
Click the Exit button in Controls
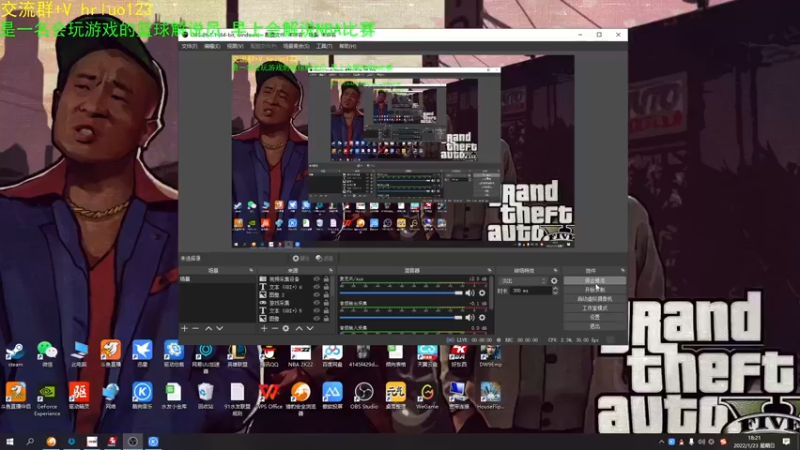point(594,327)
